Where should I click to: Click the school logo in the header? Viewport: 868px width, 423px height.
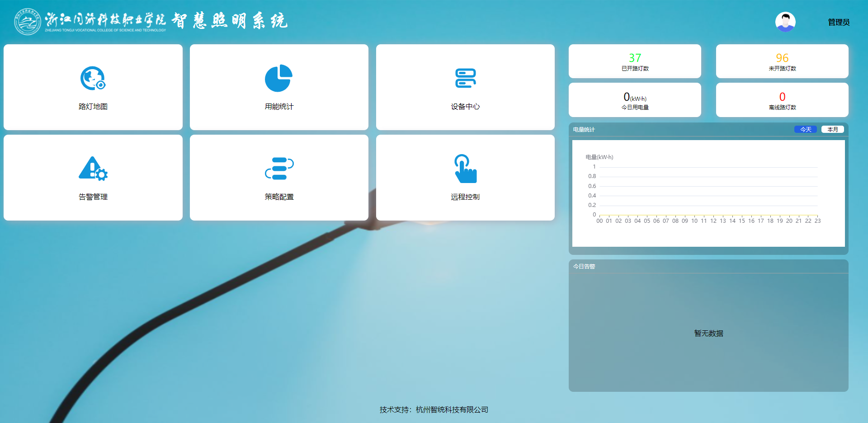point(27,21)
